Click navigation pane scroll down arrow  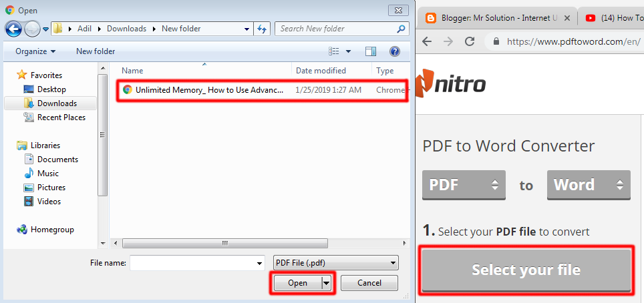pyautogui.click(x=103, y=243)
